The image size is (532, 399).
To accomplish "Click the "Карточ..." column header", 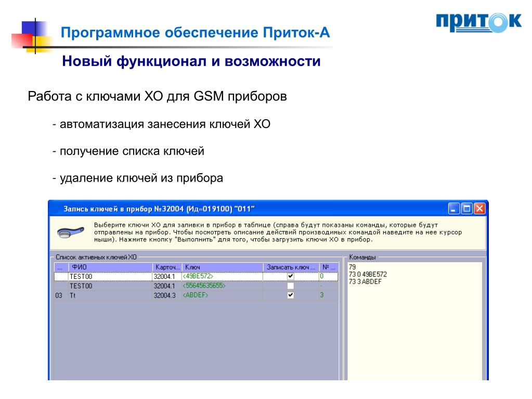I will [x=167, y=267].
